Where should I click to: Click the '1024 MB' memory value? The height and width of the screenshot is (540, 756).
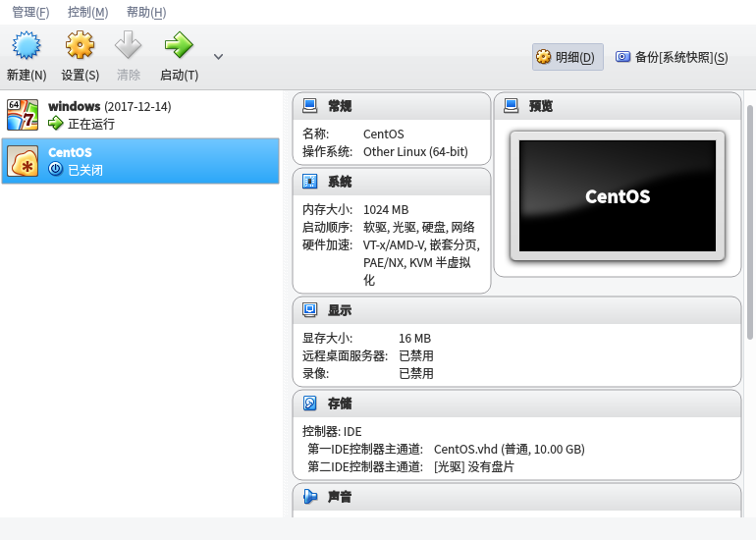click(386, 210)
